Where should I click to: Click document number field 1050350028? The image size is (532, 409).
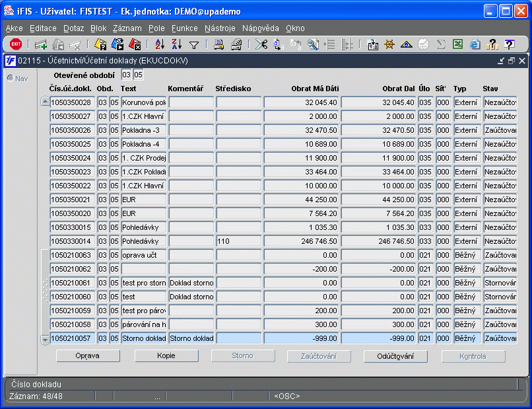[73, 102]
